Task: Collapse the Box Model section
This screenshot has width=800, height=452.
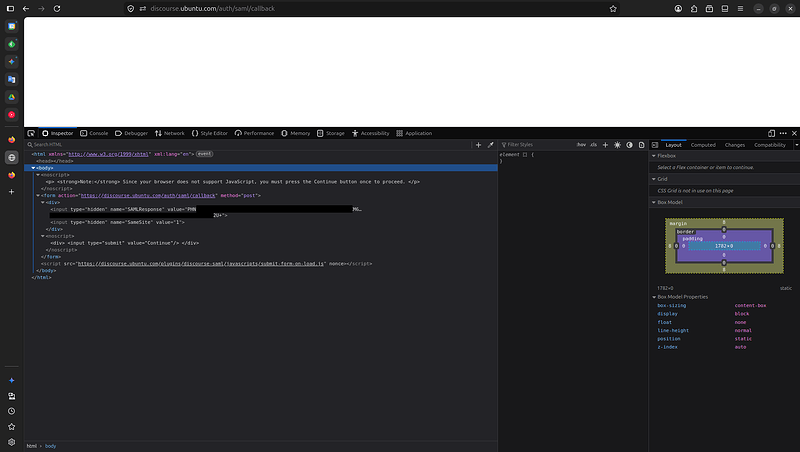Action: click(x=654, y=203)
